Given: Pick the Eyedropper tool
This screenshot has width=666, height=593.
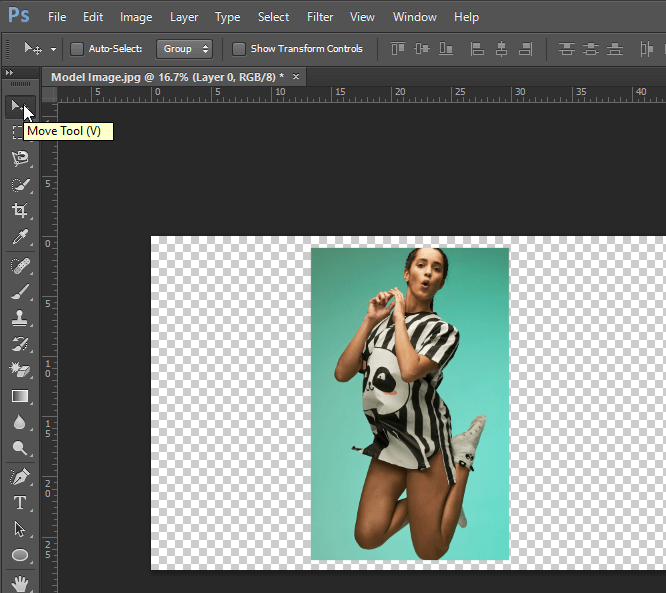Looking at the screenshot, I should (19, 238).
